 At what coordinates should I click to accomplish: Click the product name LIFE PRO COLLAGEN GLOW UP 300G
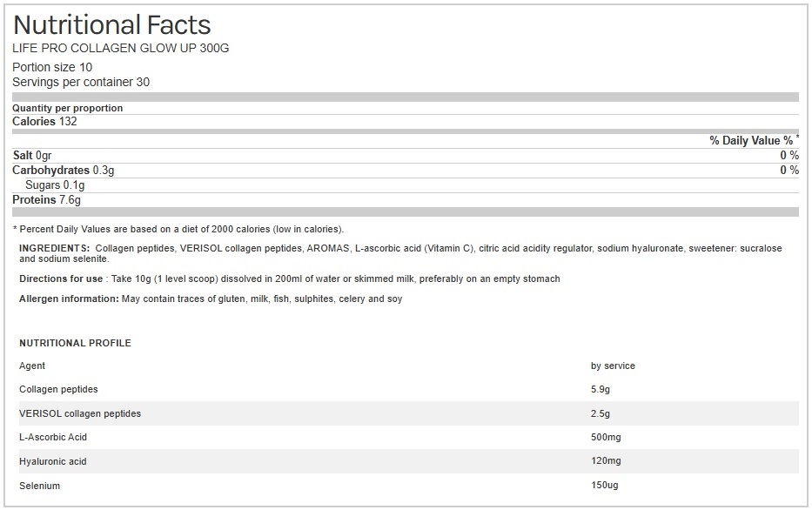tap(121, 48)
